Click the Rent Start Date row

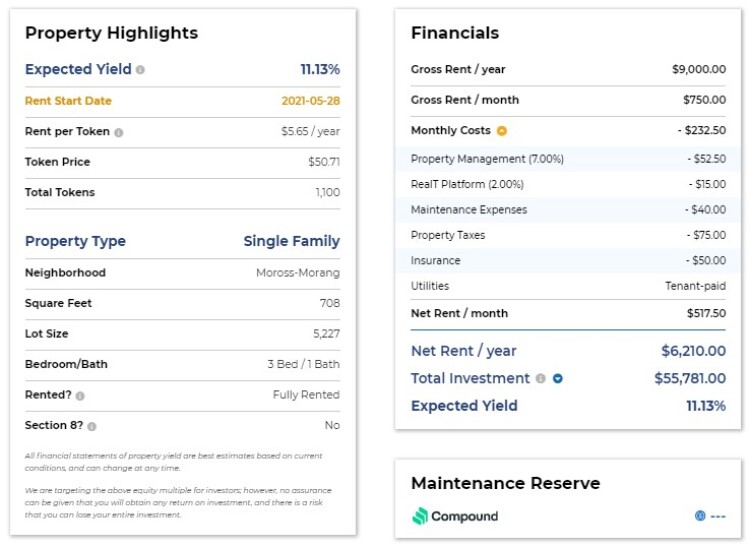[x=182, y=101]
